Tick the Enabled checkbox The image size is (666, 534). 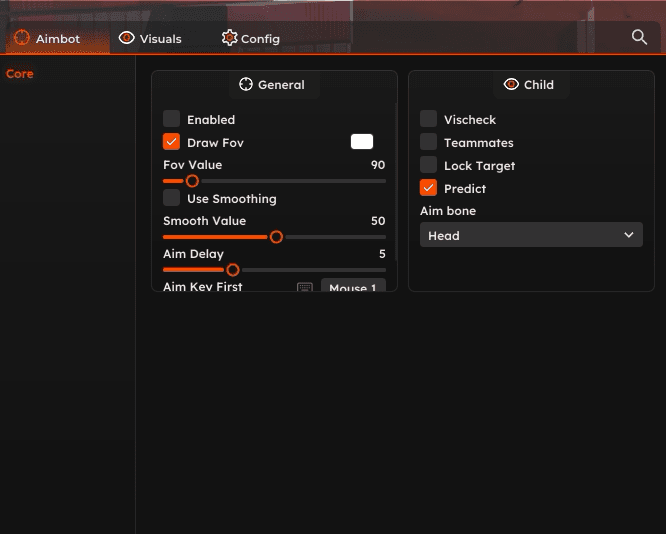point(172,119)
